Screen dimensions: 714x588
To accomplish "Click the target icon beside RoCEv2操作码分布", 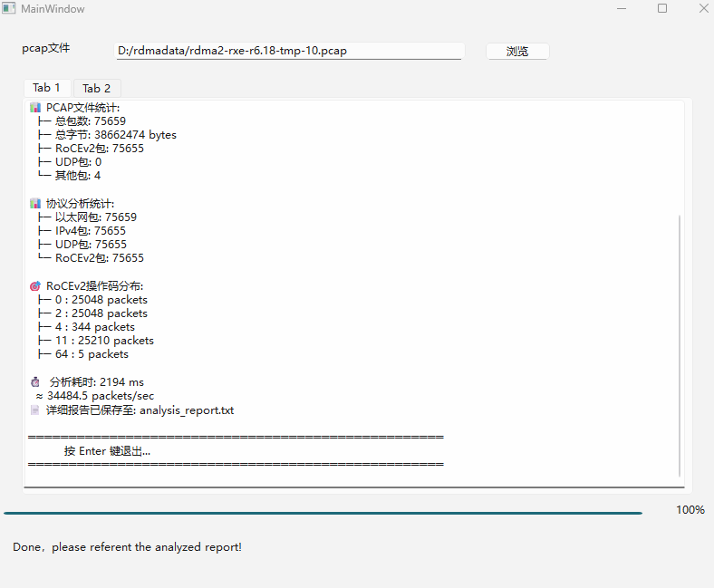I will (35, 286).
